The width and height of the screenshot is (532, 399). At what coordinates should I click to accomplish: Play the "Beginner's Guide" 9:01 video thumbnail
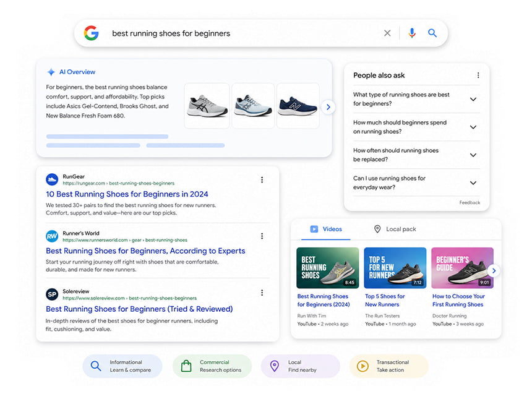pyautogui.click(x=463, y=268)
